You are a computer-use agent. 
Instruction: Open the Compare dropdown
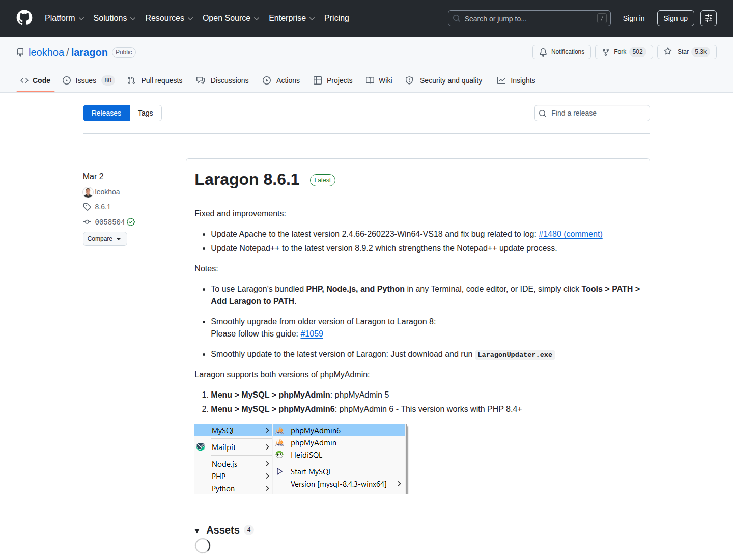coord(105,239)
